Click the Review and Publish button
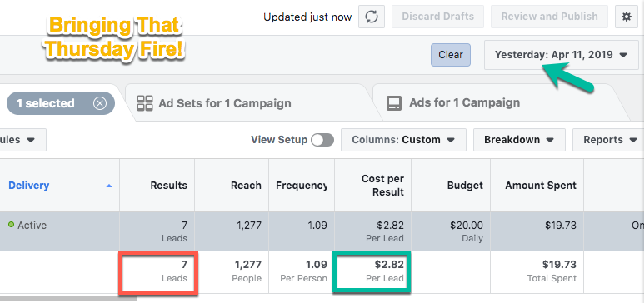This screenshot has width=644, height=303. click(x=550, y=17)
